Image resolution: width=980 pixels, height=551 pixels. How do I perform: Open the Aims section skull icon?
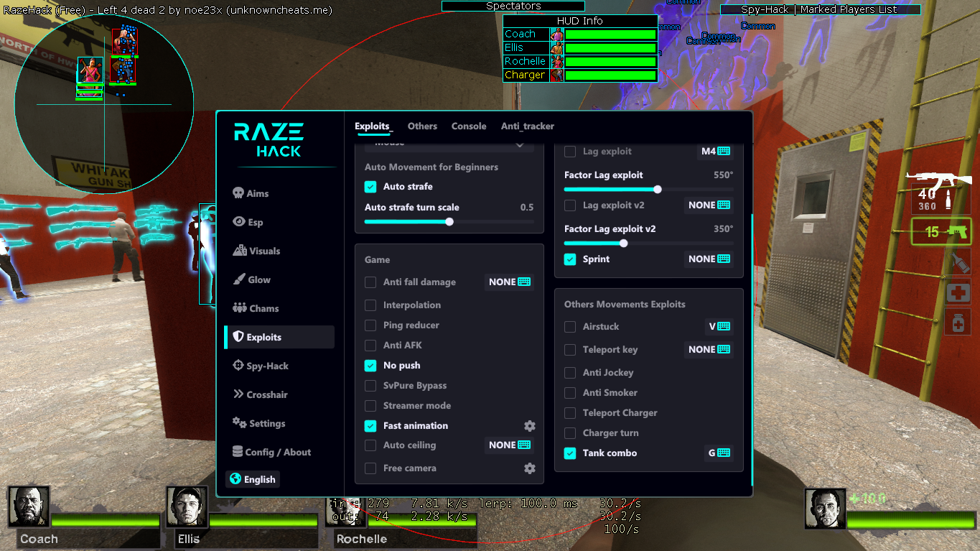click(238, 193)
